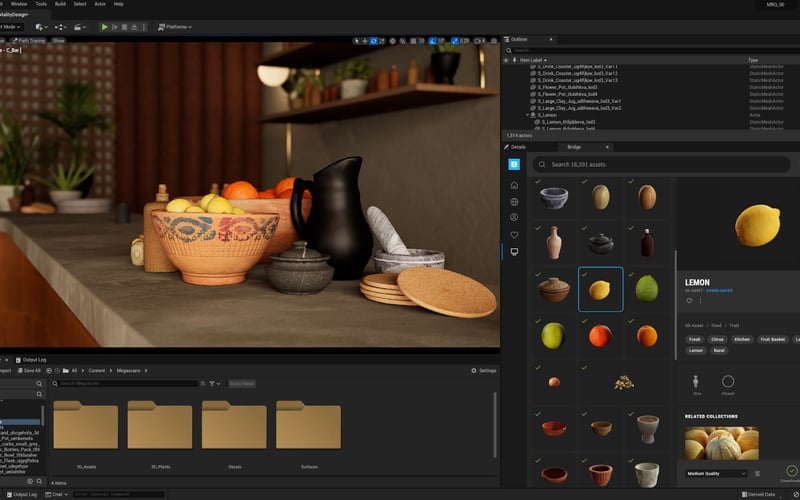
Task: Start Play-in-Editor with the green play button
Action: (x=105, y=27)
